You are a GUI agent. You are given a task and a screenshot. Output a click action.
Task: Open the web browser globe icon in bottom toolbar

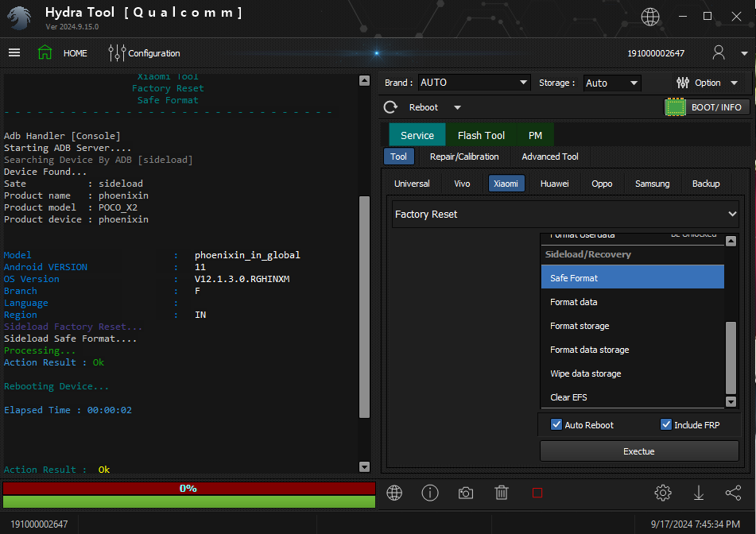click(394, 493)
